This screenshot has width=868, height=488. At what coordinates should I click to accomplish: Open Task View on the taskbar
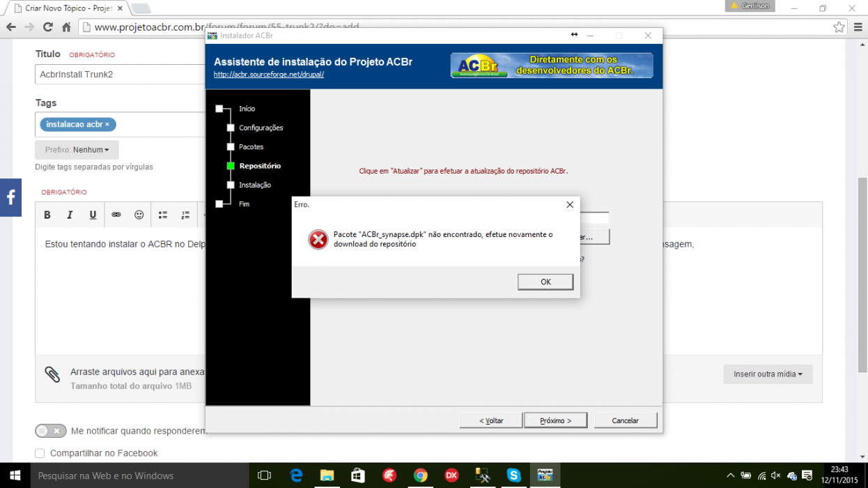coord(264,475)
